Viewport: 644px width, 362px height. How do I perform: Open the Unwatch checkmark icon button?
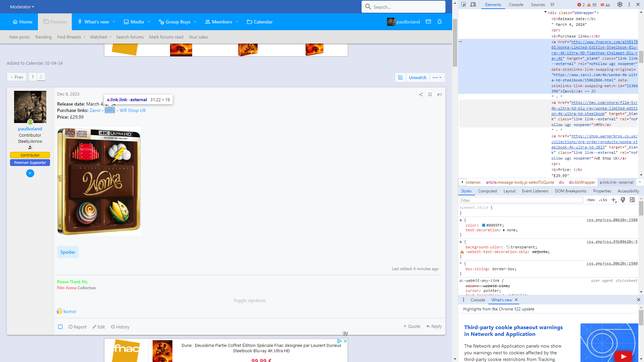click(x=400, y=77)
